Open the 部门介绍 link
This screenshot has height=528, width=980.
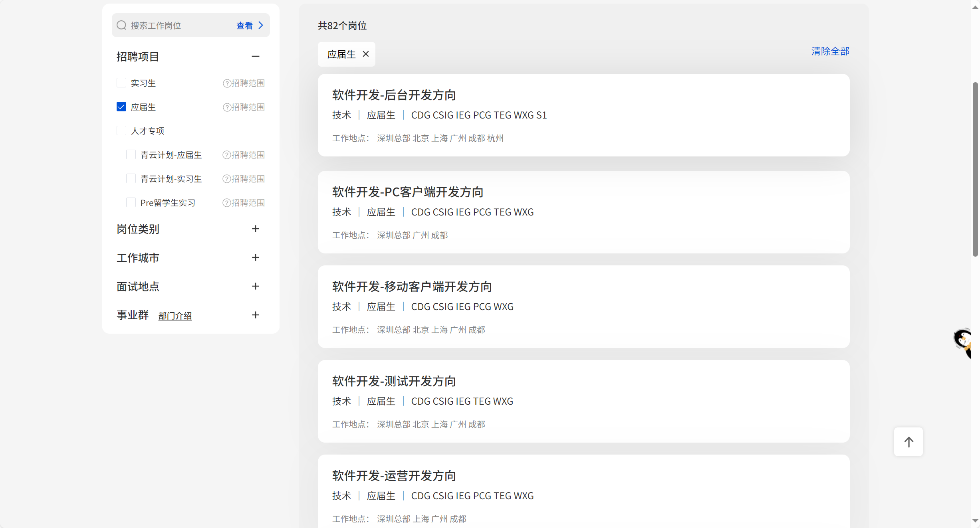175,316
